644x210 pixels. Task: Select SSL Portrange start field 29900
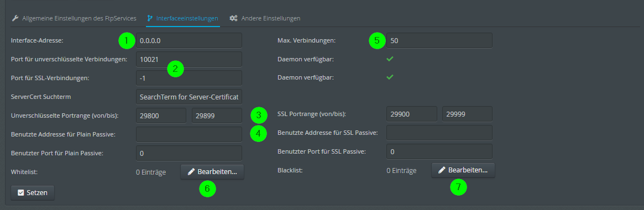click(x=411, y=114)
